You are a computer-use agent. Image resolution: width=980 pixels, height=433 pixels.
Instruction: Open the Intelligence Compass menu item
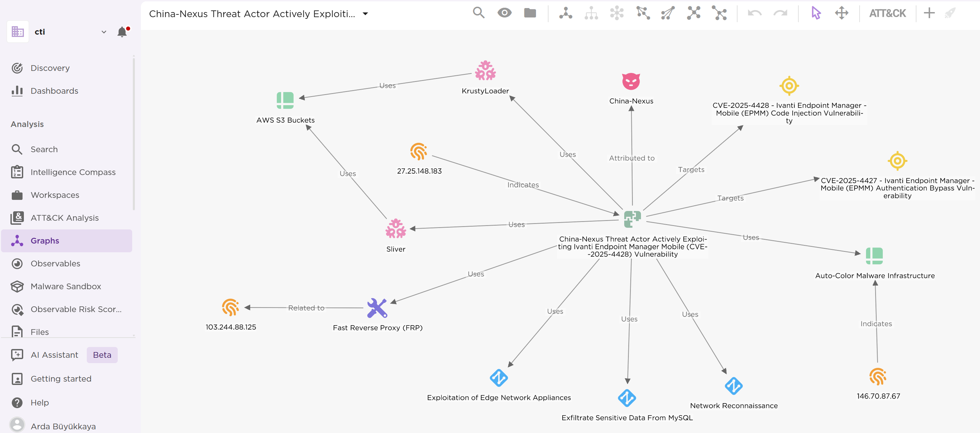coord(73,172)
